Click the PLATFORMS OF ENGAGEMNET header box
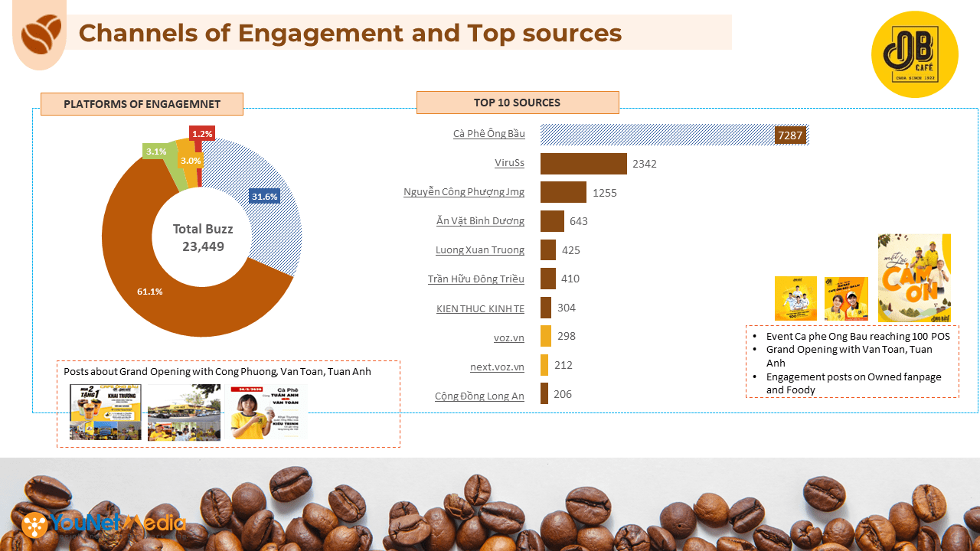 pyautogui.click(x=142, y=104)
